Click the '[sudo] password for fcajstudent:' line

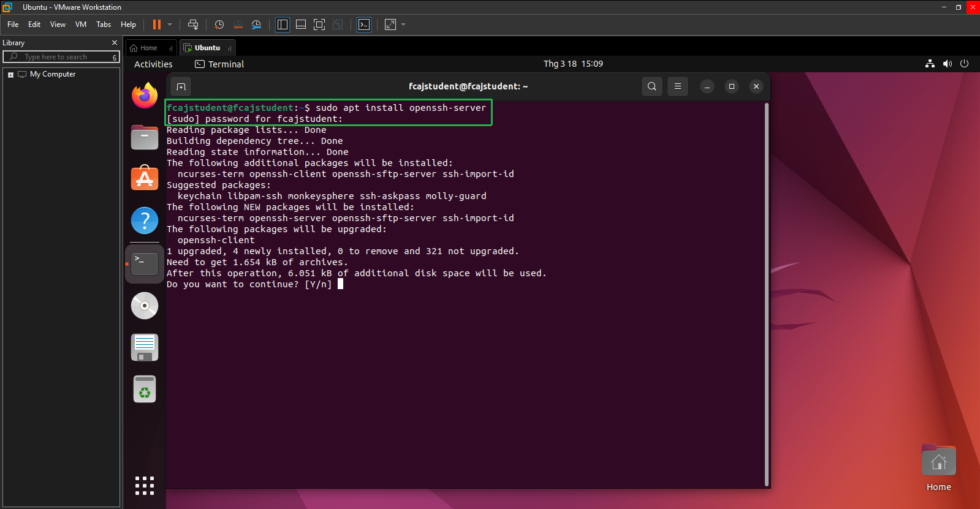click(255, 119)
